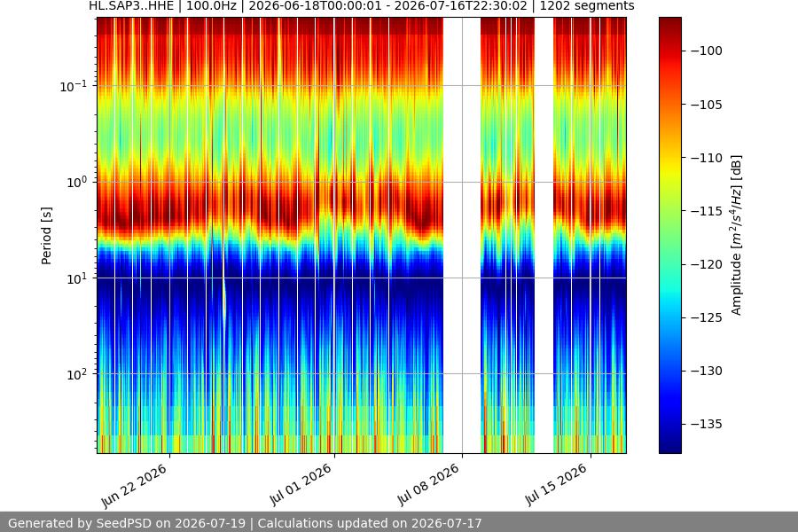
Task: Click the 'Jul 01 2026' date label
Action: (301, 484)
